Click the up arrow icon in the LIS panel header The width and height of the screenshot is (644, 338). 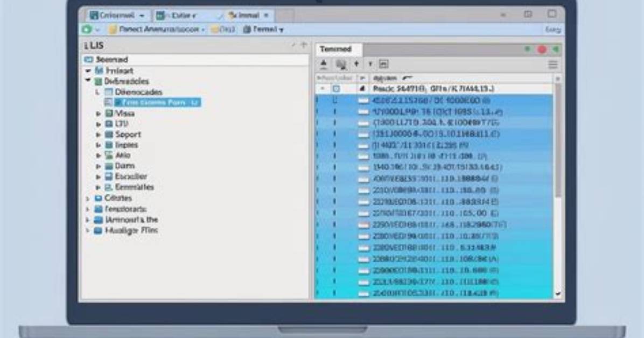pyautogui.click(x=304, y=45)
